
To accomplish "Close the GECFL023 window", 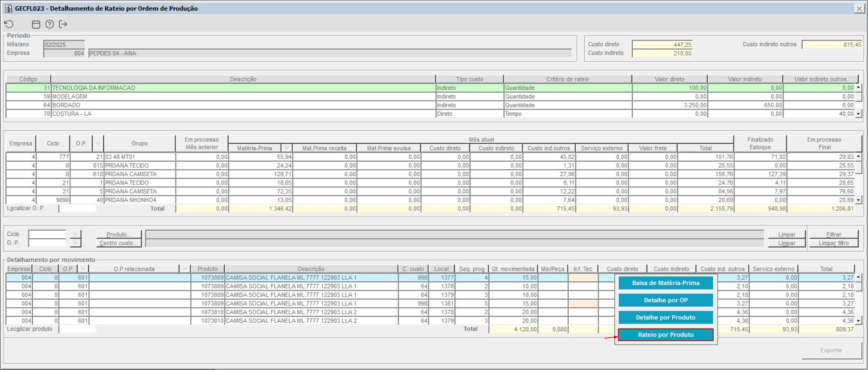I will 859,8.
